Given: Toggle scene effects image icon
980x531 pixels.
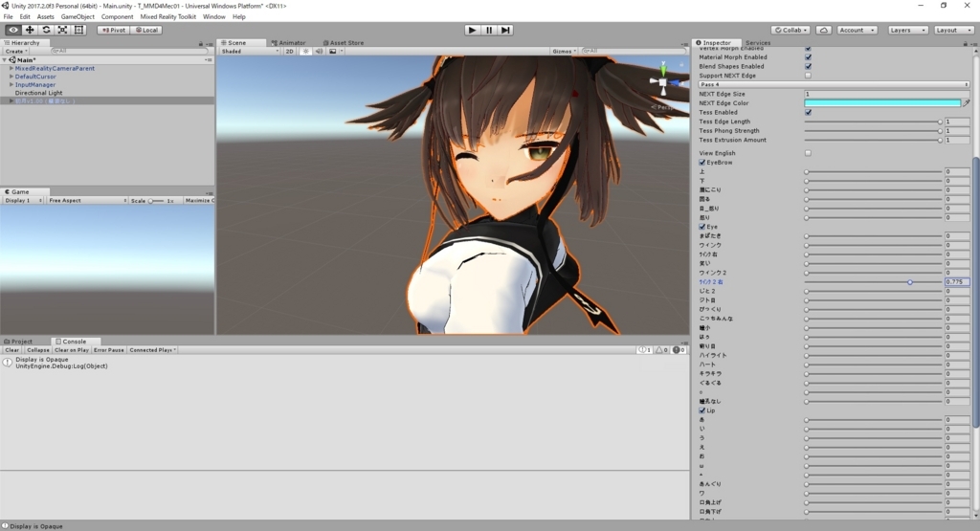Looking at the screenshot, I should 333,52.
